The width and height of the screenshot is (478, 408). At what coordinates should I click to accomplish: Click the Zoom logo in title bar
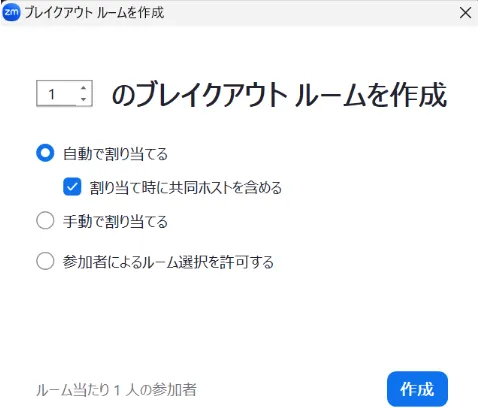click(11, 13)
